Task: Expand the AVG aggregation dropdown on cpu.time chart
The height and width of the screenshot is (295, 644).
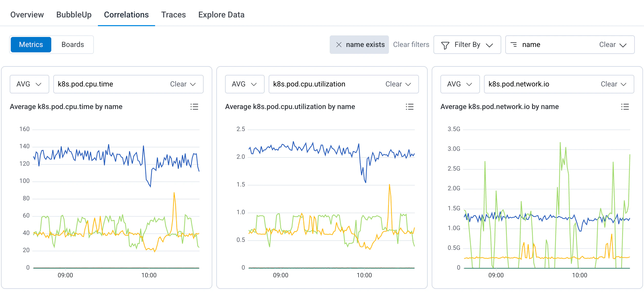Action: pyautogui.click(x=29, y=84)
